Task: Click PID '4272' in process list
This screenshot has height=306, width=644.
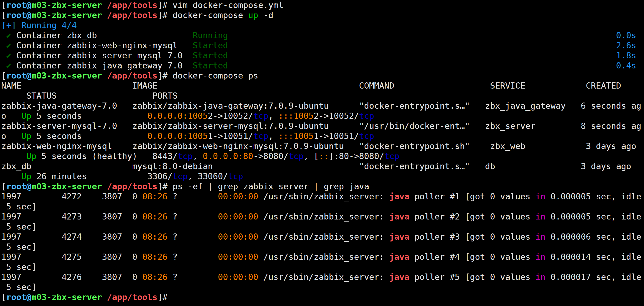Action: point(72,197)
